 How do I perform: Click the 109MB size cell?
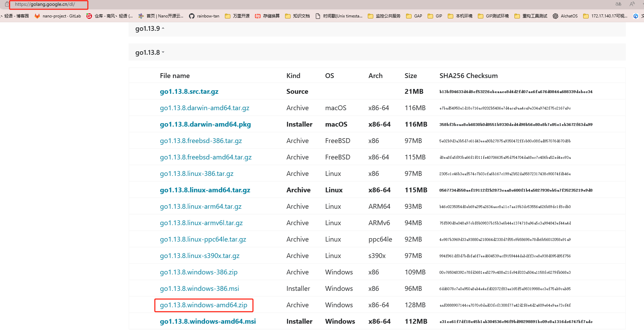click(415, 272)
